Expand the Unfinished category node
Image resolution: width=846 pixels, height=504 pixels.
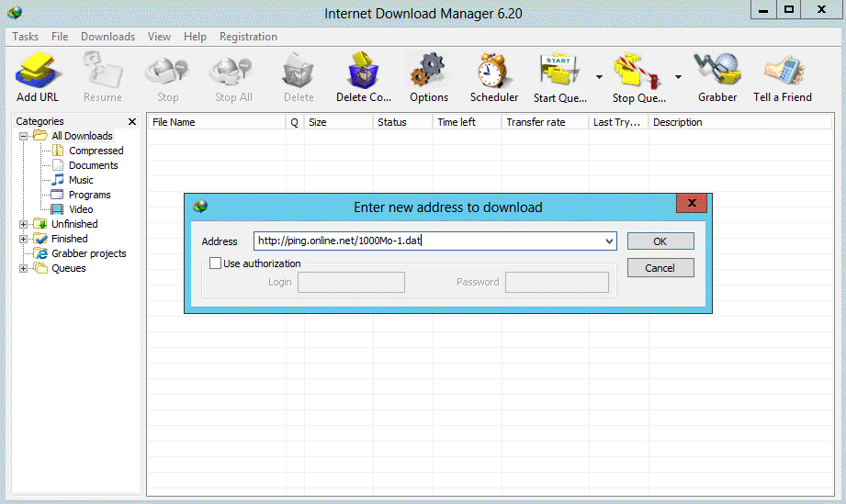coord(23,224)
